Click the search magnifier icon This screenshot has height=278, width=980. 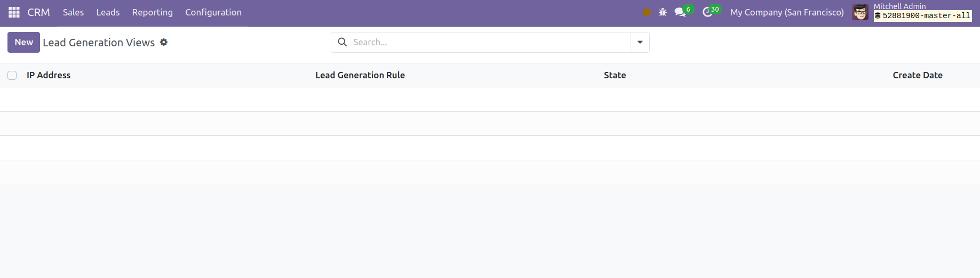click(x=342, y=42)
